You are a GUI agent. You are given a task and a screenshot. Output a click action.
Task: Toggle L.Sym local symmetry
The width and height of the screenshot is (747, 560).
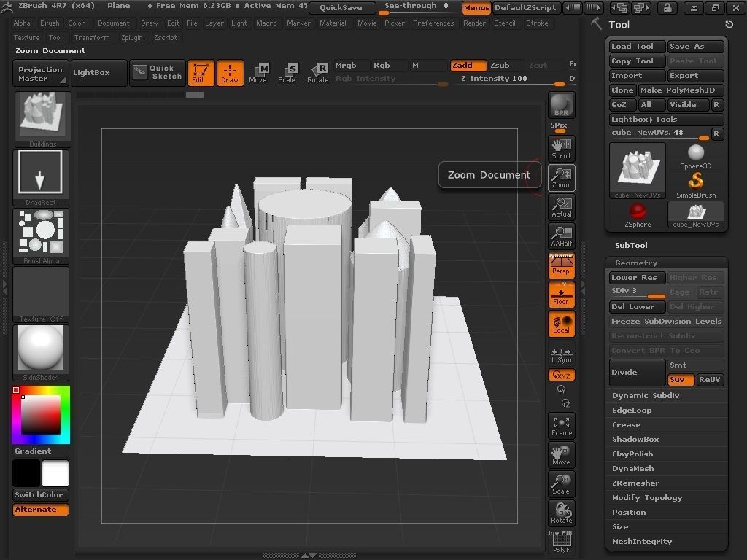click(x=561, y=355)
